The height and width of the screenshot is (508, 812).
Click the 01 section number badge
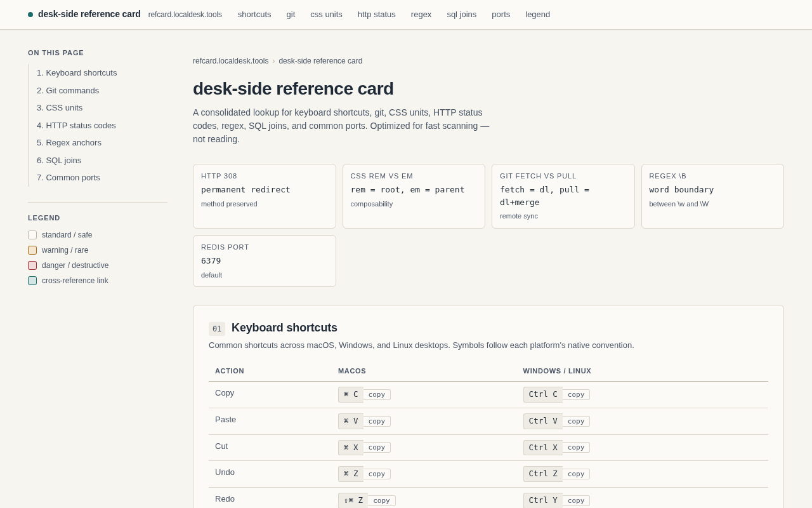click(x=217, y=329)
